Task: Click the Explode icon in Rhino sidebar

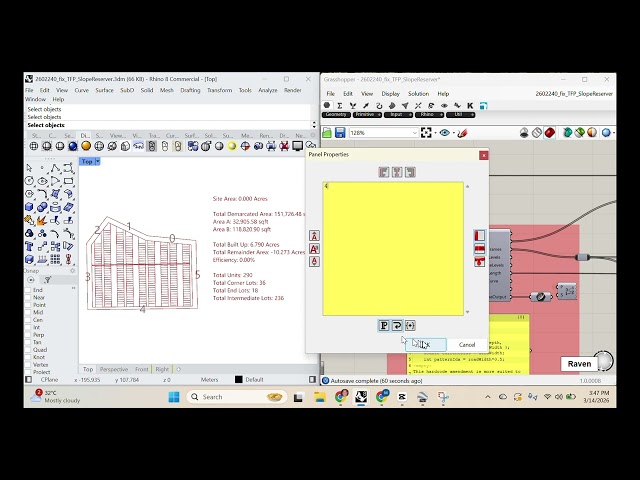Action: pos(42,220)
